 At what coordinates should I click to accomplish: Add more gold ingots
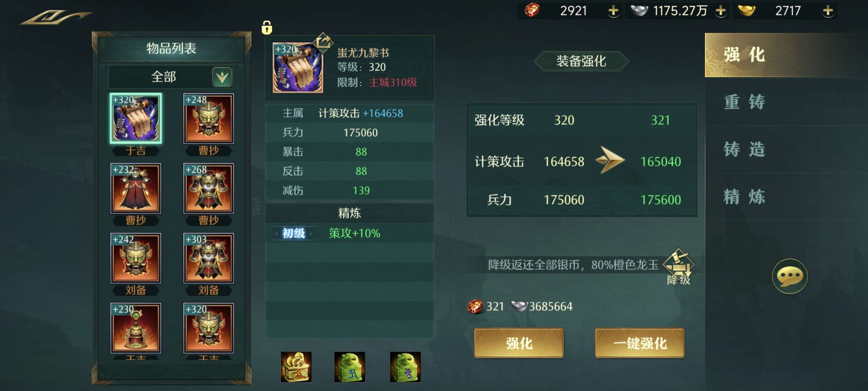(828, 11)
